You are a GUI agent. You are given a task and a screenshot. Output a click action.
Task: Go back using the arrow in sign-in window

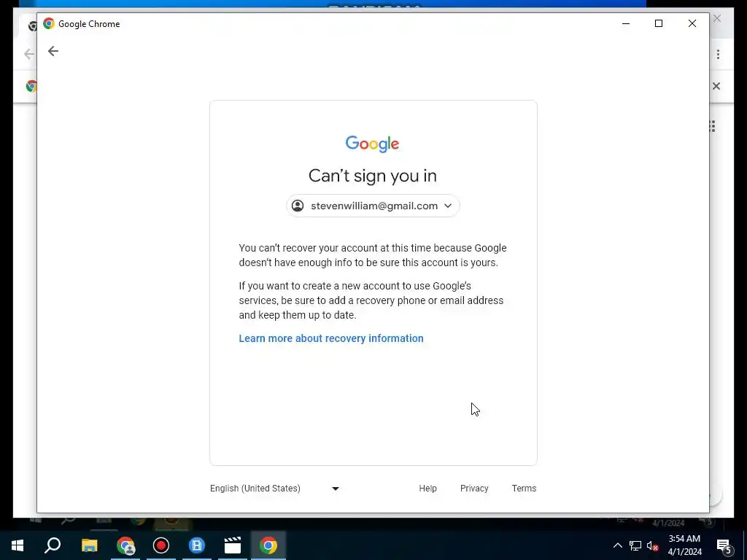click(53, 51)
